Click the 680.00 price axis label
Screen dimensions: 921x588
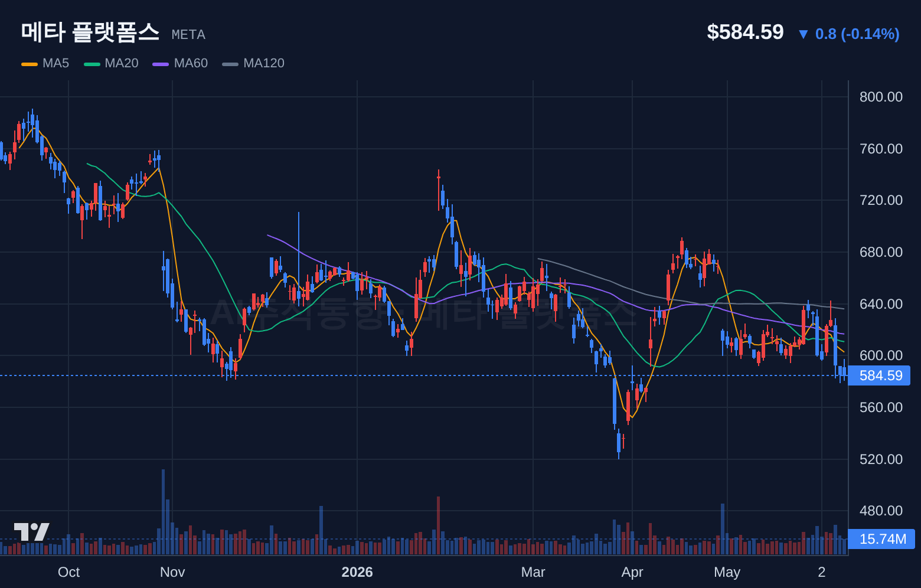[881, 252]
